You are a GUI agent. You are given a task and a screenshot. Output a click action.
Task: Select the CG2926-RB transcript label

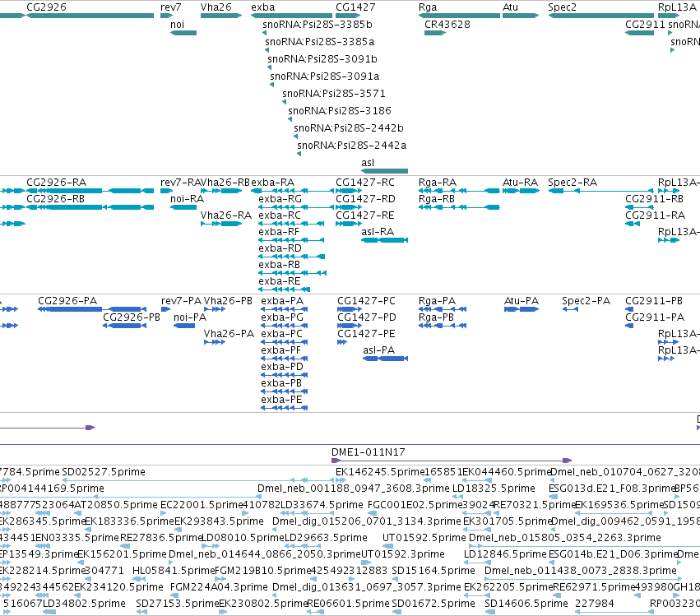coord(55,199)
